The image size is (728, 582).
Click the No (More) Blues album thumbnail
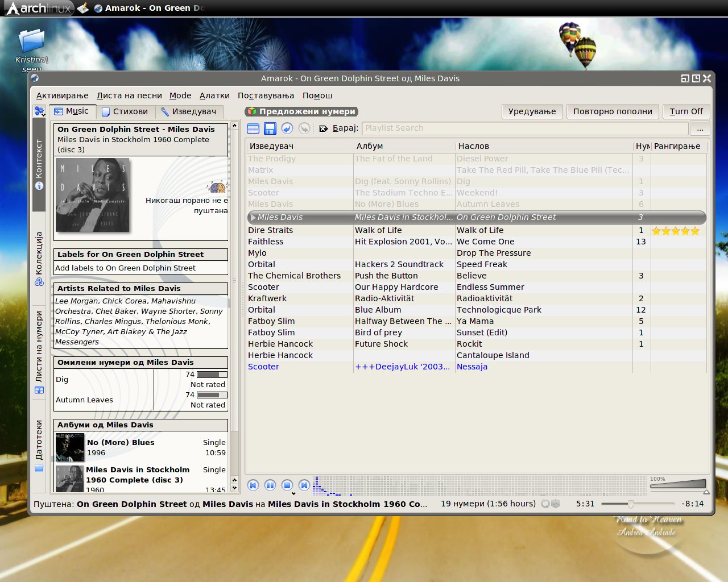click(x=70, y=447)
